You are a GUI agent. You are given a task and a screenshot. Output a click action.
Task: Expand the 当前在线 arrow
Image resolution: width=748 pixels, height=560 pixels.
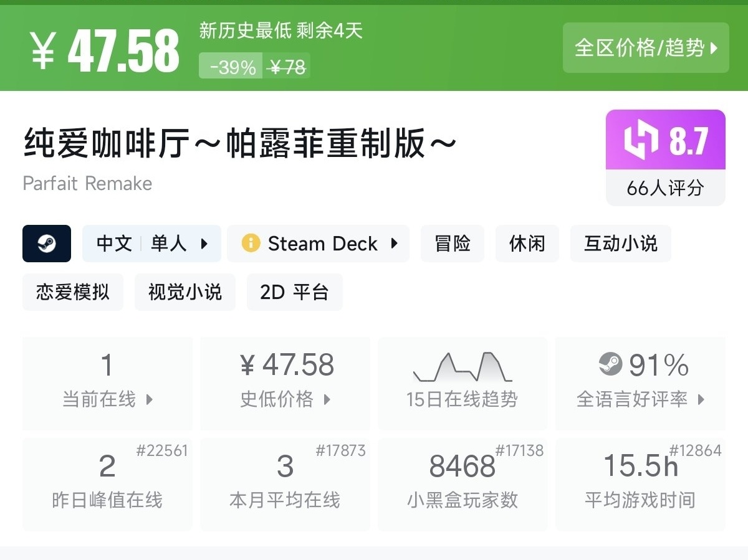click(150, 400)
